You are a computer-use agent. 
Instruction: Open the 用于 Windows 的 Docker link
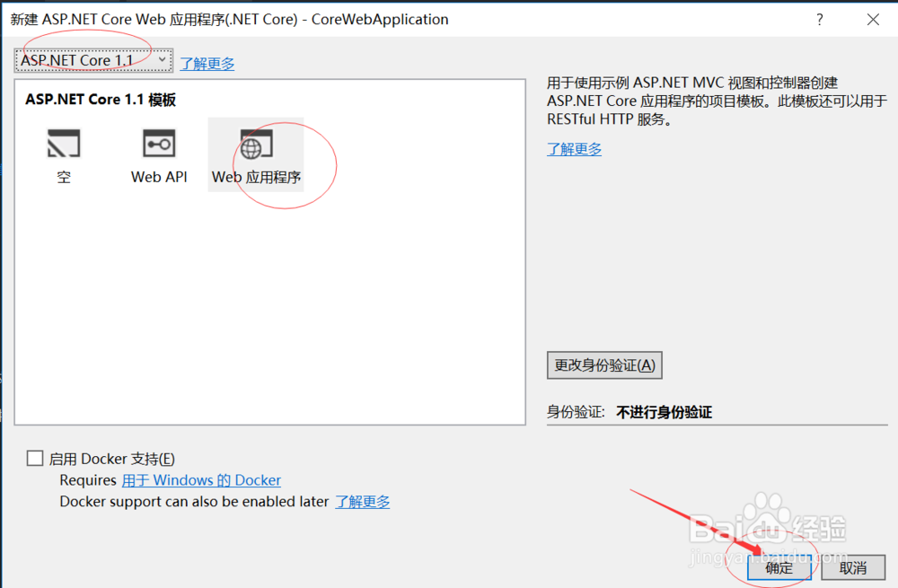[201, 479]
